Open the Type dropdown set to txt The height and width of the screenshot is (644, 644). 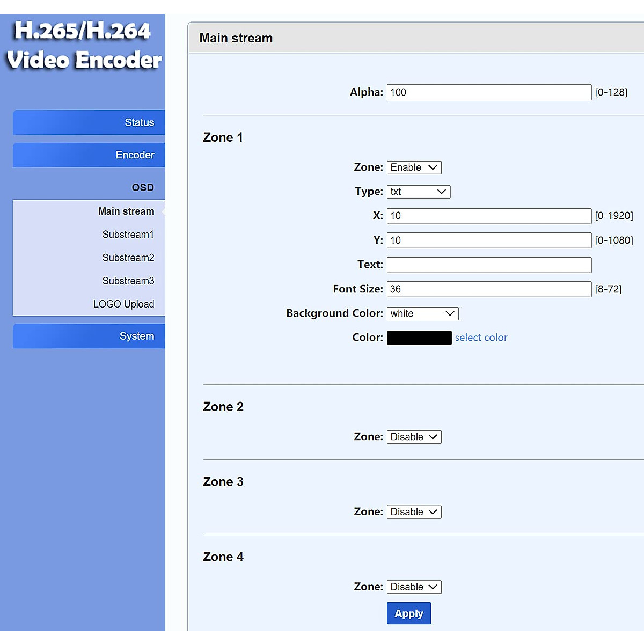tap(418, 192)
